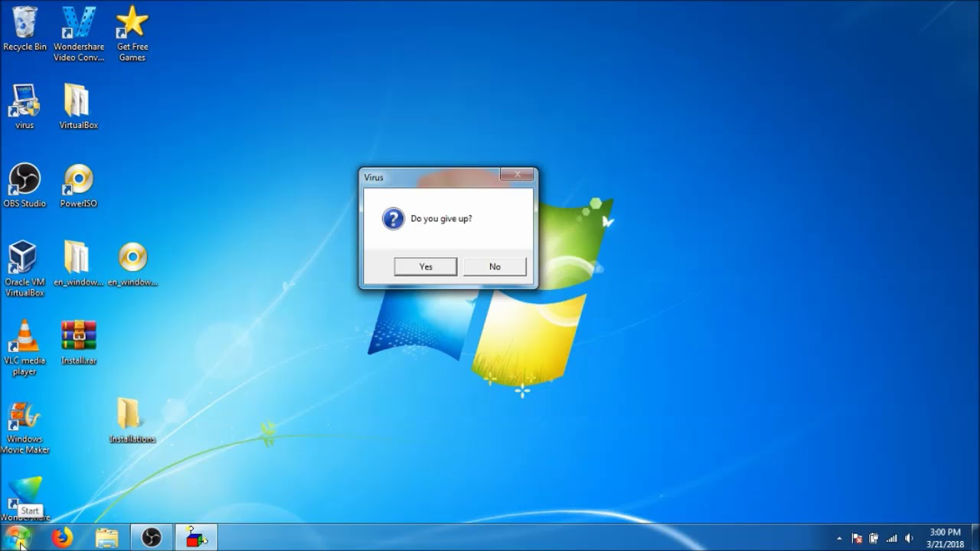The height and width of the screenshot is (551, 980).
Task: Open the Windows Start menu orb
Action: tap(17, 538)
